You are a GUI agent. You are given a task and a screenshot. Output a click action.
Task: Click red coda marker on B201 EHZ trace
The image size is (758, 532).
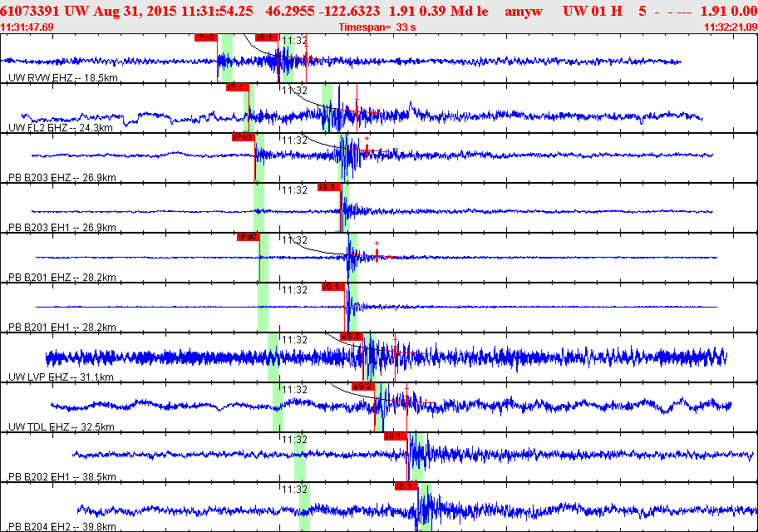[x=377, y=254]
